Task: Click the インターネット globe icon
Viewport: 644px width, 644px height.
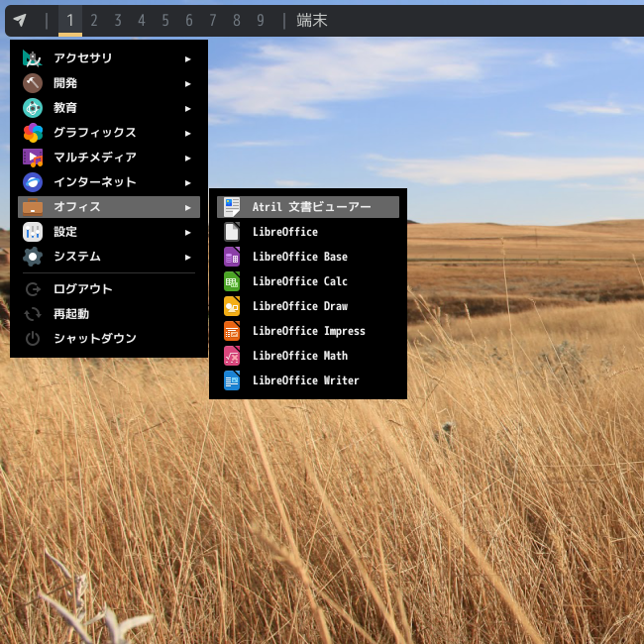Action: (33, 182)
